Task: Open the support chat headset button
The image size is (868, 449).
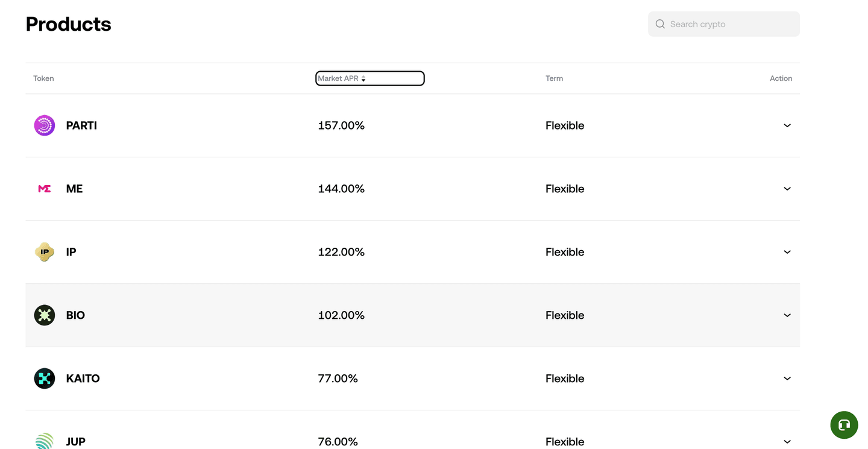Action: (x=844, y=425)
